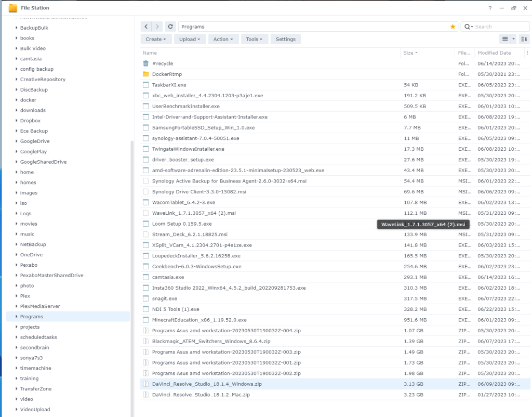Expand the GoogleDrive tree node
This screenshot has width=532, height=417.
coord(16,141)
